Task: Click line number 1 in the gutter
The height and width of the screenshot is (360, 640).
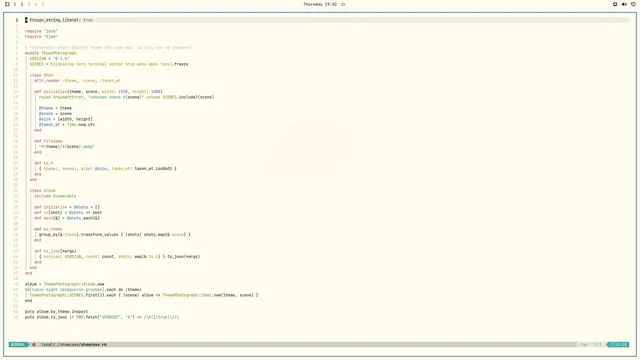Action: (x=17, y=20)
